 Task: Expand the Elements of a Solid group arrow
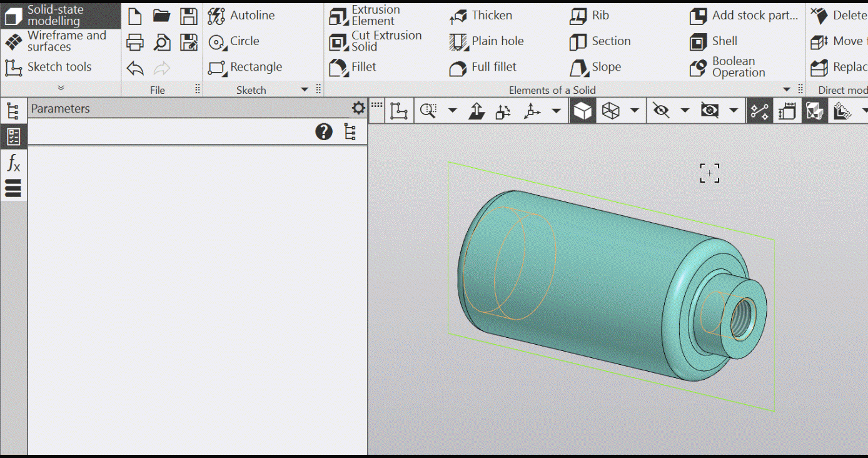click(787, 90)
